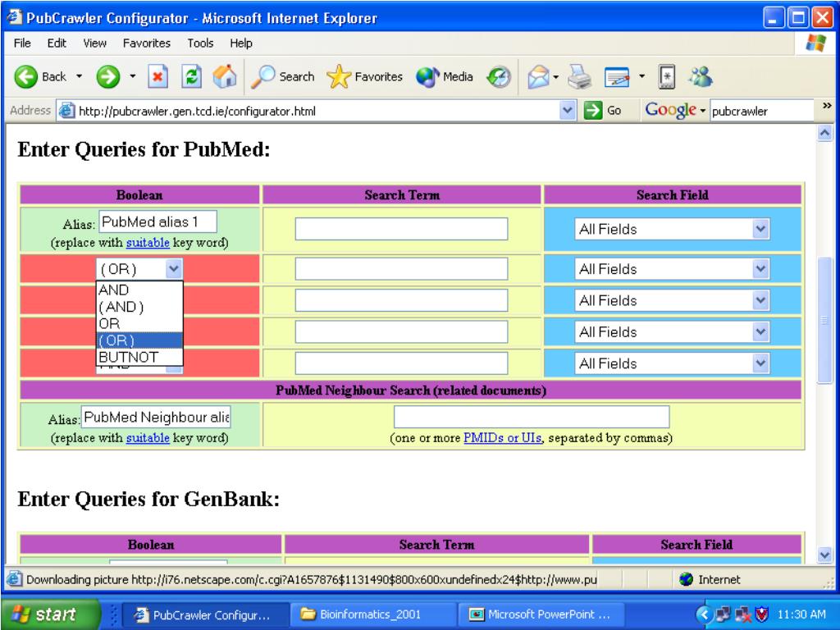Expand the toolbar overflow chevron
The height and width of the screenshot is (630, 840).
[827, 106]
